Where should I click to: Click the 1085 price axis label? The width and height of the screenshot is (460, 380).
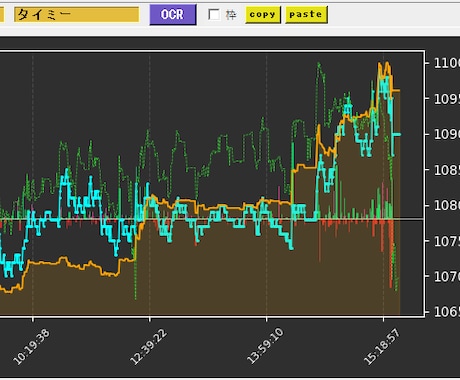click(x=447, y=170)
